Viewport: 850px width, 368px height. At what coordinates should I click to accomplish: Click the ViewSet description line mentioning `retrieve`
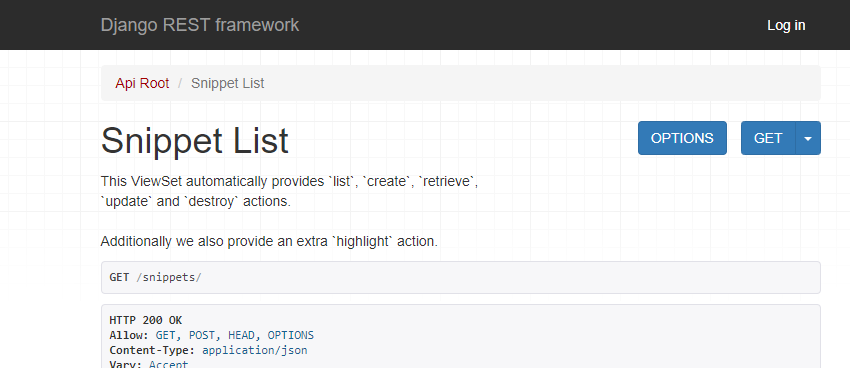click(x=289, y=181)
